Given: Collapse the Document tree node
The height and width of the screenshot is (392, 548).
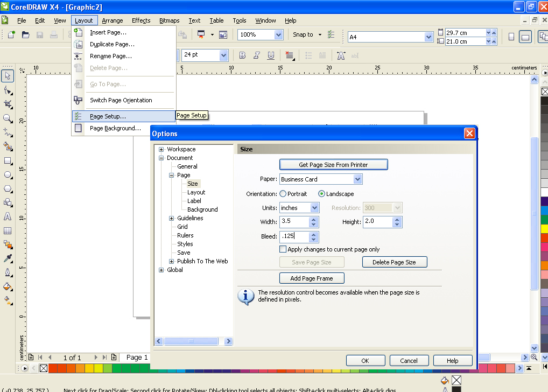Looking at the screenshot, I should click(161, 158).
